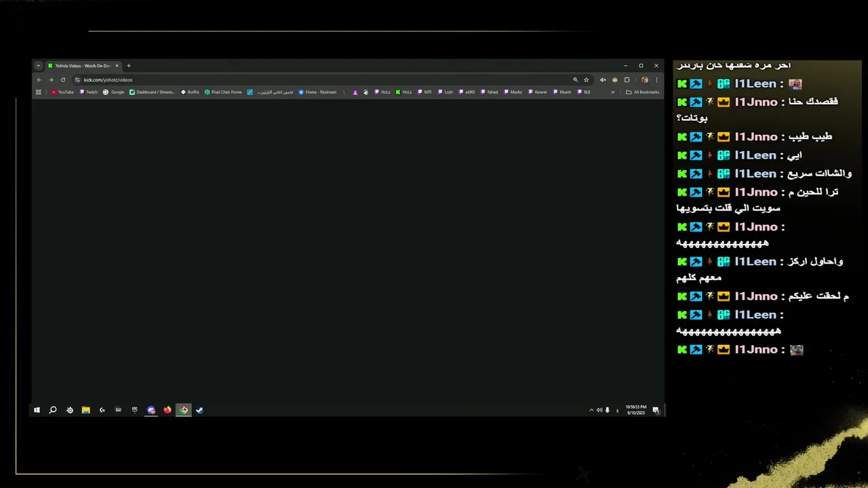Image resolution: width=868 pixels, height=488 pixels.
Task: Click the muted-audio speaker icon in Chrome toolbar
Action: click(603, 80)
